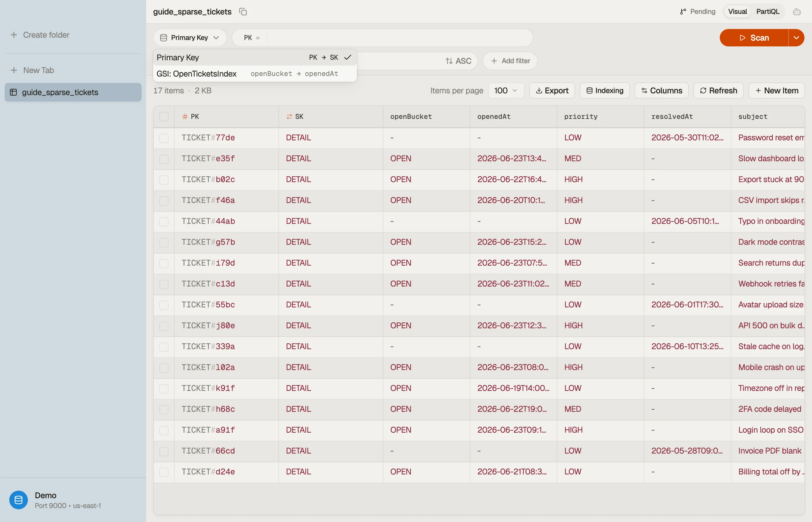The image size is (812, 522).
Task: Click the database icon in the Primary Key selector
Action: coord(163,38)
